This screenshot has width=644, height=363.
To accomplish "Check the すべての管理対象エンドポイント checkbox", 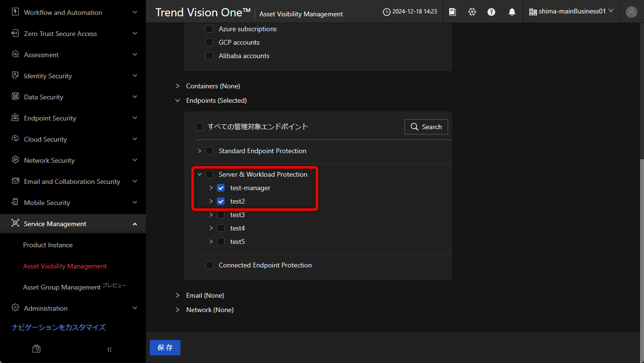I will [x=200, y=127].
